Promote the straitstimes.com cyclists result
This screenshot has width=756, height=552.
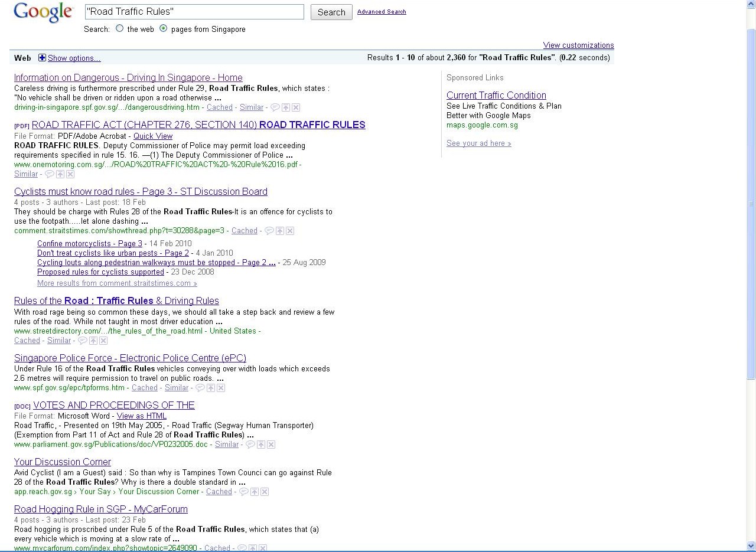tap(280, 231)
